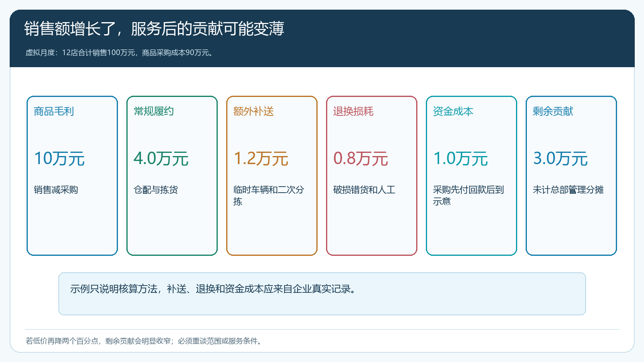Click the 临时车辆和二次分拣 description

(269, 195)
